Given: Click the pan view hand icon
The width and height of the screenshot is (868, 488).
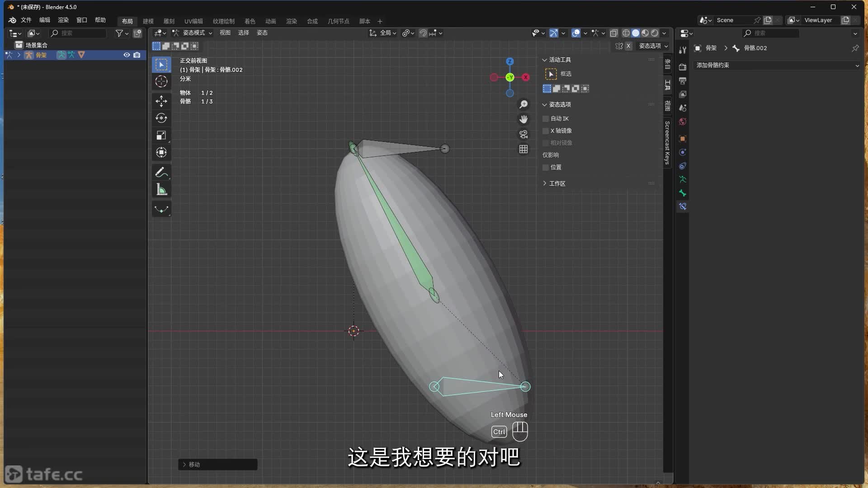Looking at the screenshot, I should click(x=524, y=119).
